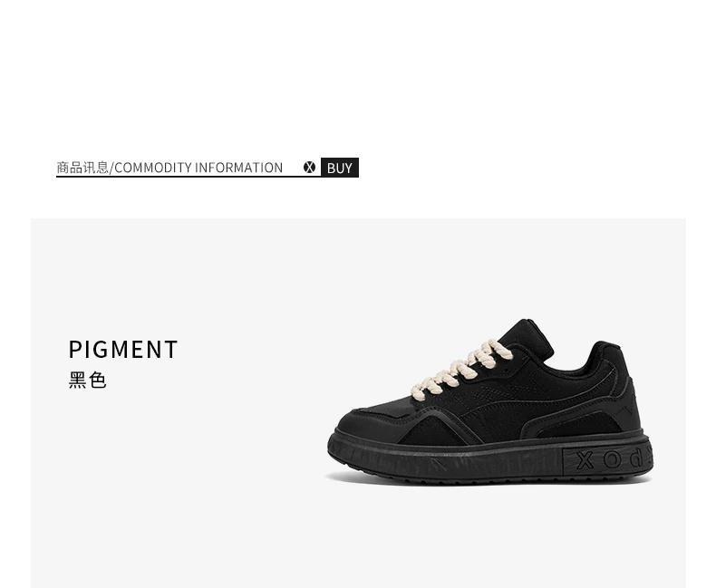Select the 商品讯息 heading text
The width and height of the screenshot is (716, 588).
click(x=82, y=168)
